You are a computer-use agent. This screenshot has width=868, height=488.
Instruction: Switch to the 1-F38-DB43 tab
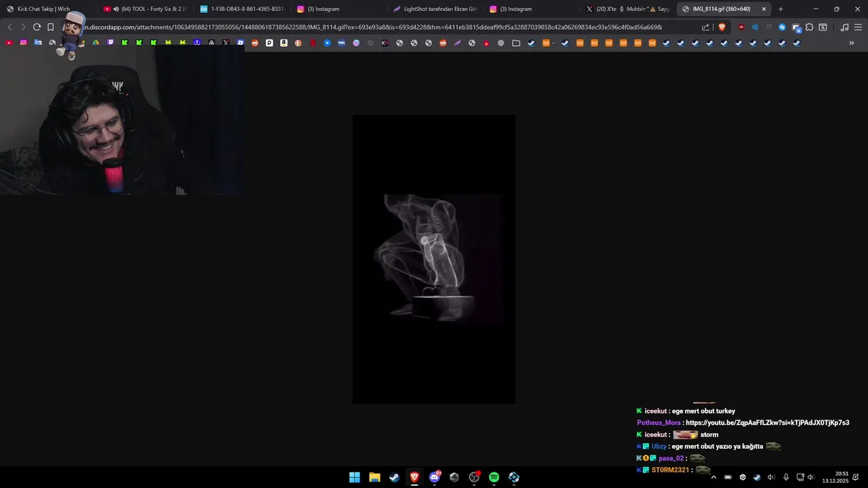241,9
